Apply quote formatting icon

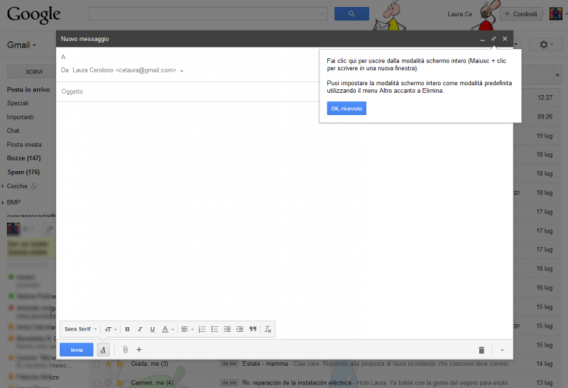pyautogui.click(x=253, y=329)
